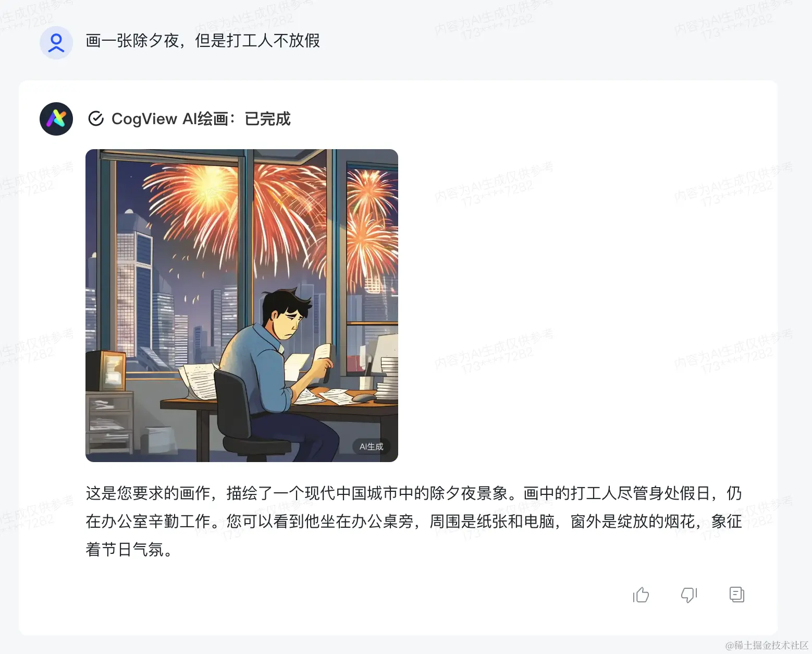The height and width of the screenshot is (654, 812).
Task: Click the 已完成 status text
Action: tap(267, 119)
